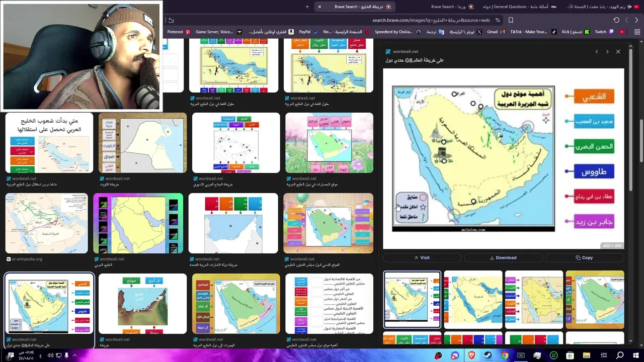The image size is (644, 362).
Task: Open Task View on taskbar
Action: (x=604, y=355)
